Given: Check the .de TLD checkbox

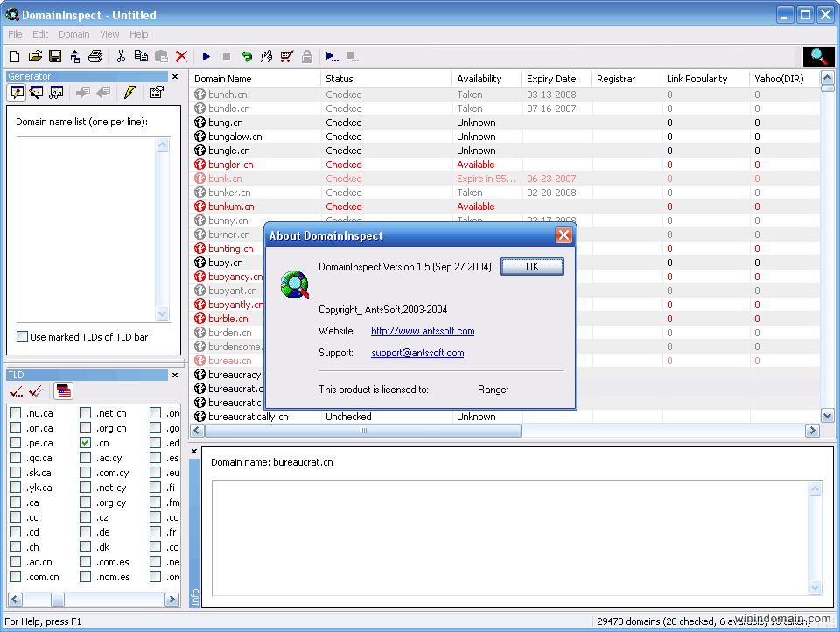Looking at the screenshot, I should coord(85,532).
